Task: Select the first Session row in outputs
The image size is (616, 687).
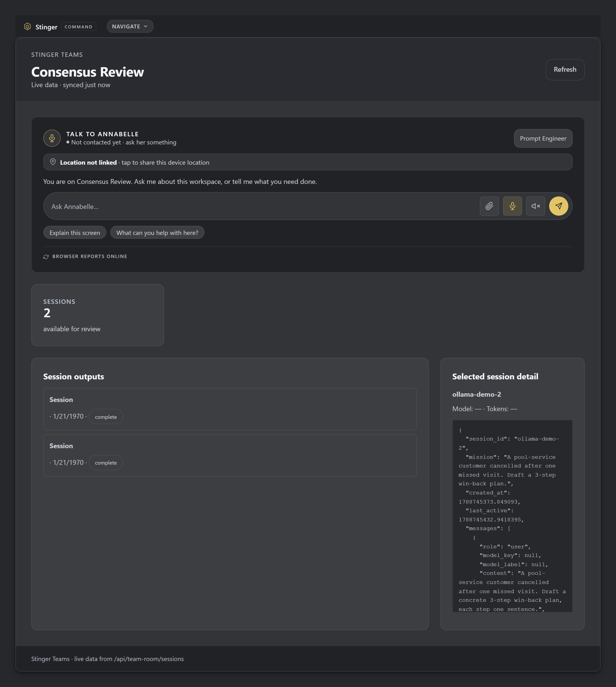Action: pos(230,409)
